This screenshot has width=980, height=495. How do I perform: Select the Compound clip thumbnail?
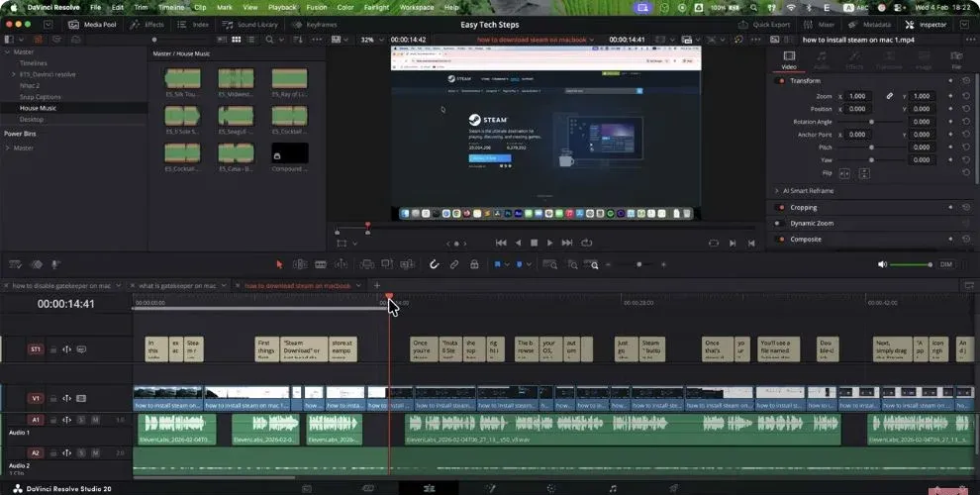pyautogui.click(x=289, y=153)
